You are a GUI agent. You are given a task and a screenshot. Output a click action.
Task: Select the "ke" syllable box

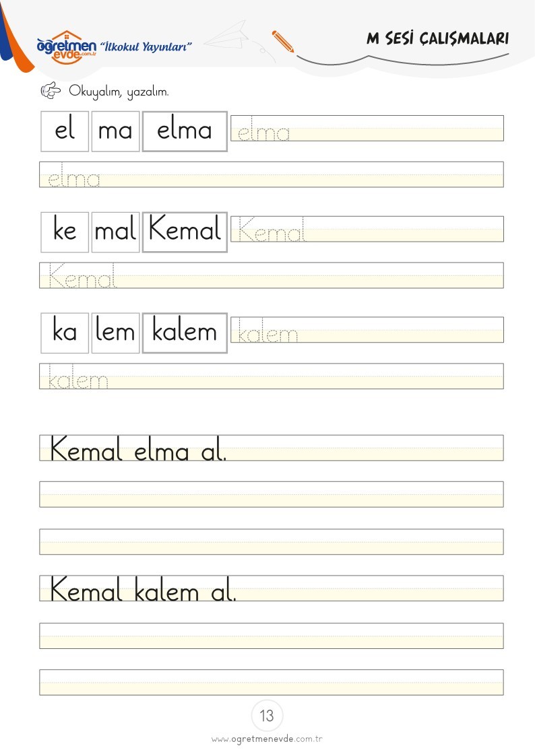tap(65, 232)
